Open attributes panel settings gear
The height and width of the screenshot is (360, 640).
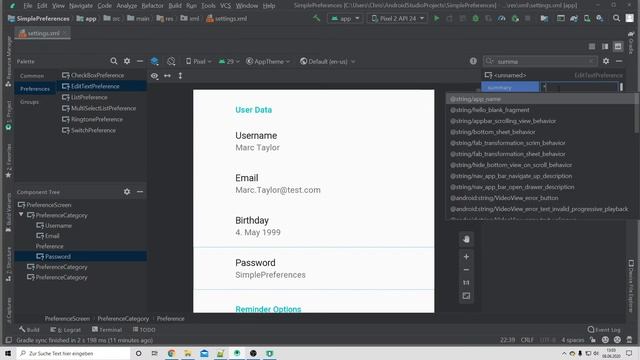tap(606, 61)
